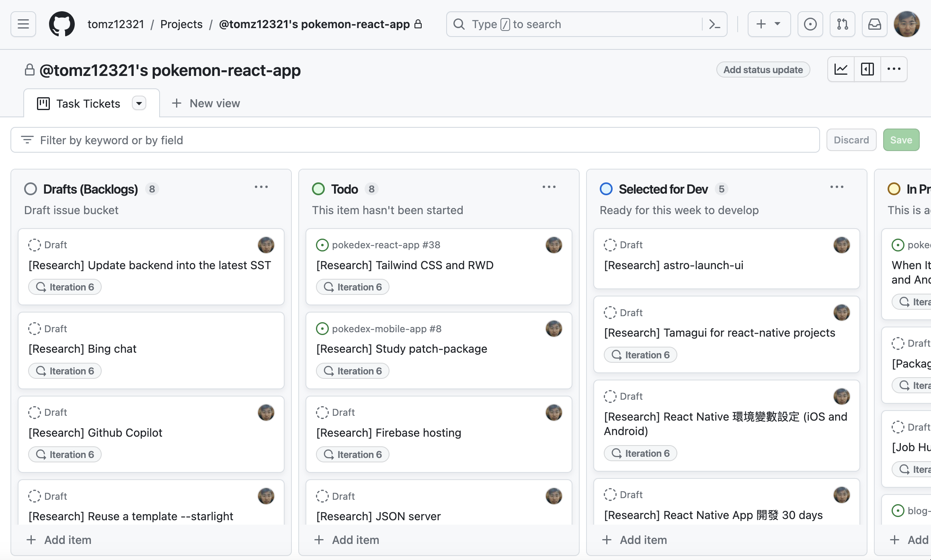
Task: Click Iteration 6 label on Tailwind CSS card
Action: coord(353,287)
